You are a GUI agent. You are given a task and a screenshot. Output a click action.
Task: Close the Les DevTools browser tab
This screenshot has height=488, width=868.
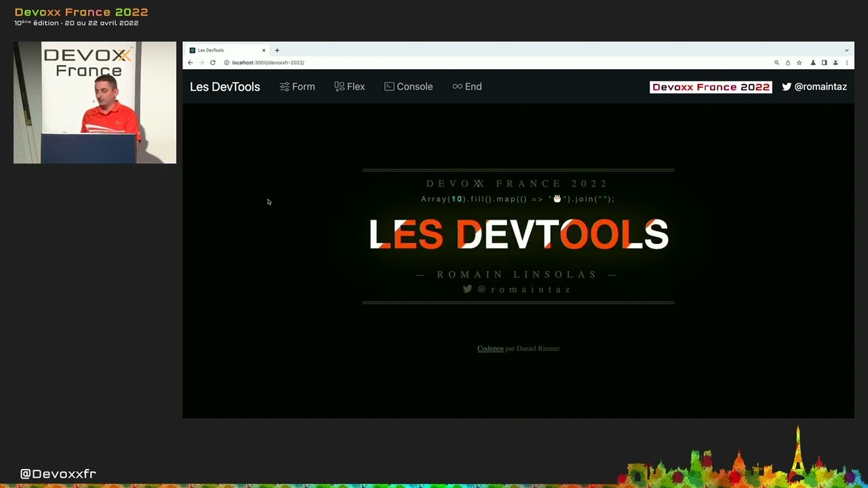click(x=264, y=50)
